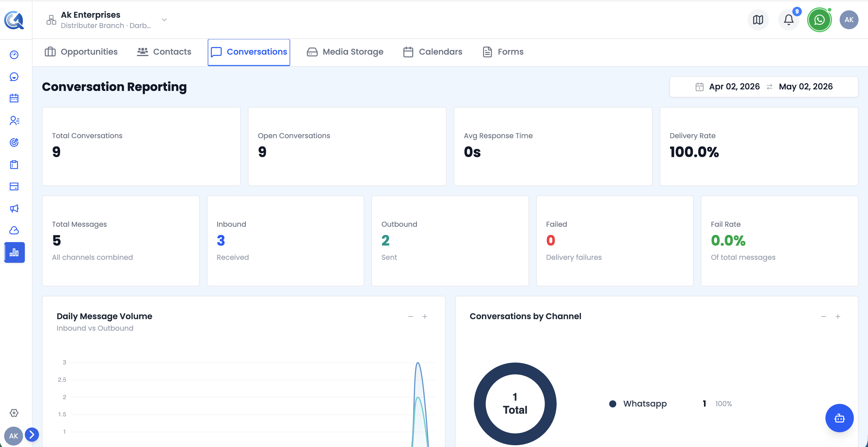Click the Ak Enterprises organization name
Image resolution: width=868 pixels, height=447 pixels.
[x=91, y=15]
